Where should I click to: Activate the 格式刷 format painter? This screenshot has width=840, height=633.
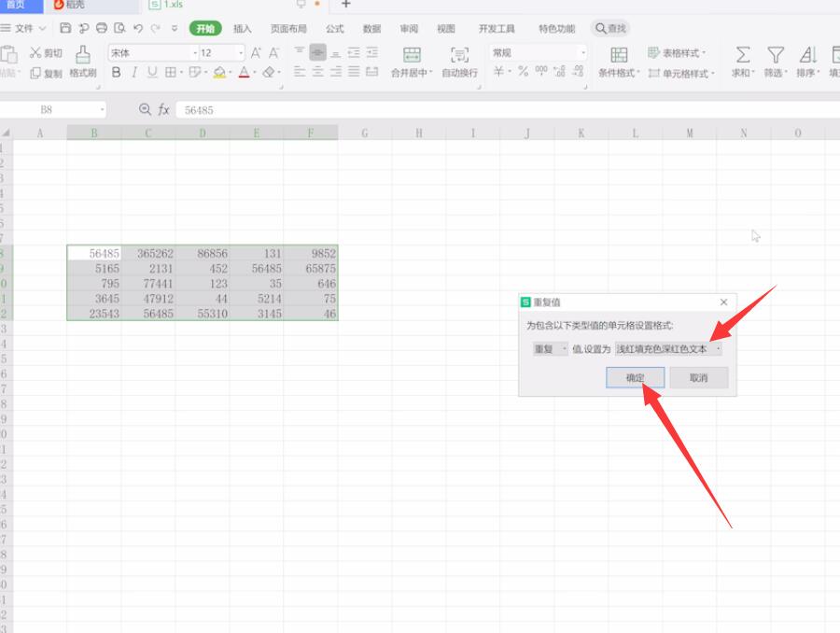(83, 62)
